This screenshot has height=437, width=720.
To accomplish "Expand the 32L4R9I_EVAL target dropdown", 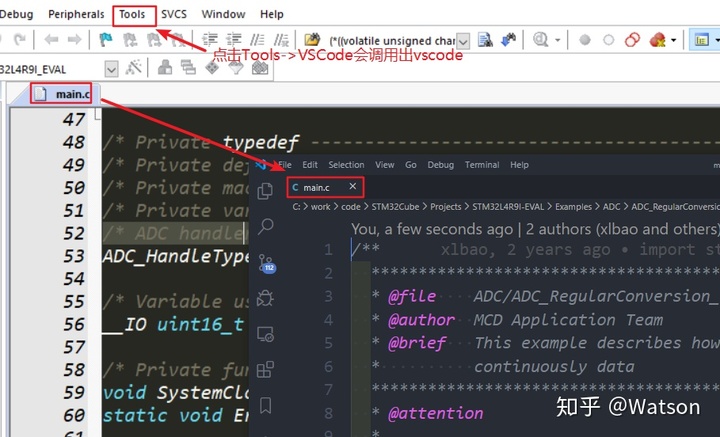I will [x=111, y=69].
